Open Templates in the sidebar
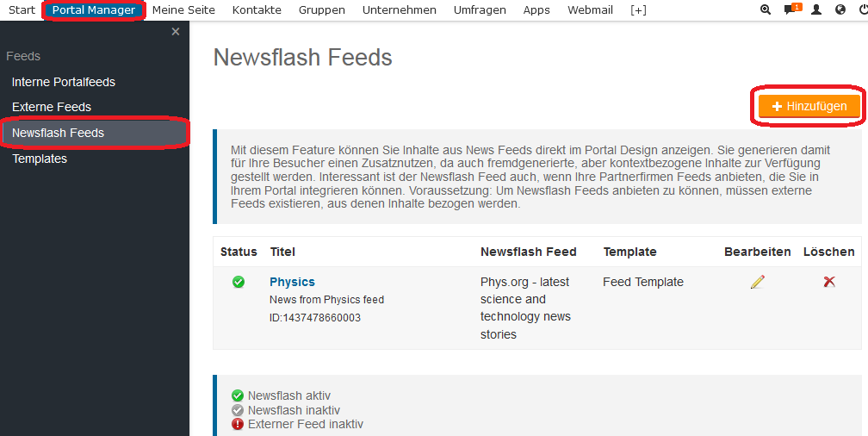Viewport: 868px width, 436px height. (x=40, y=159)
